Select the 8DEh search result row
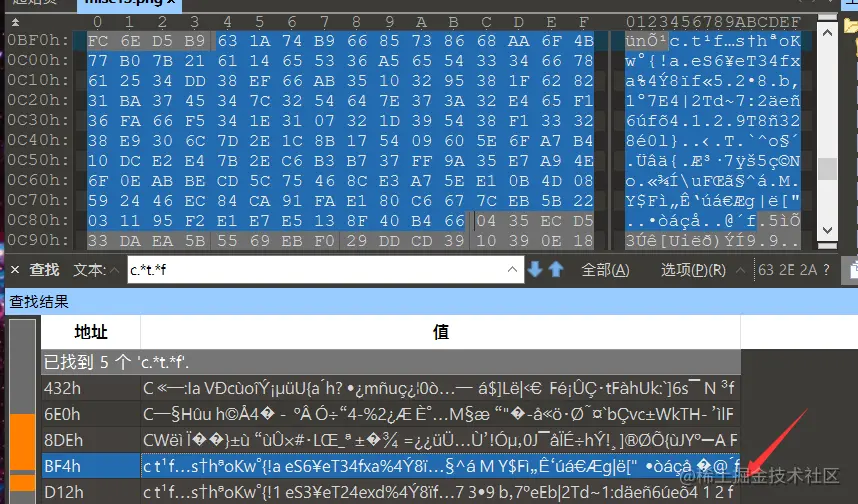Screen dimensions: 858x504 tap(391, 440)
